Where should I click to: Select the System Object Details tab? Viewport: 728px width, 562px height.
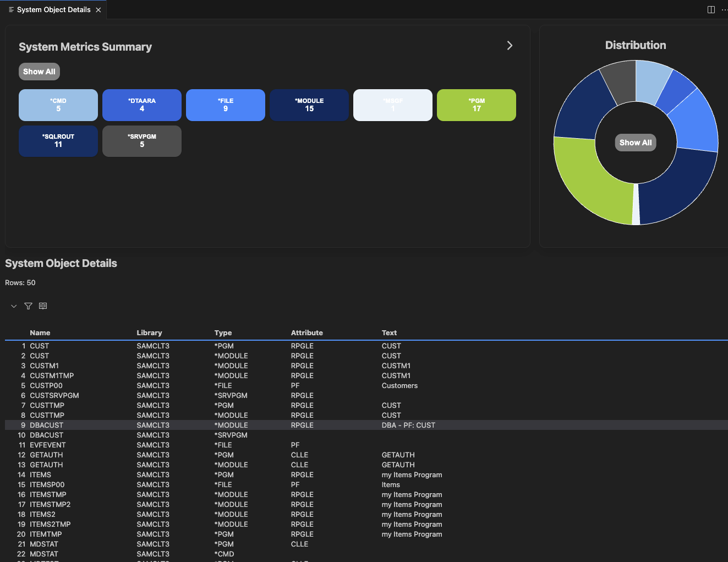(54, 10)
